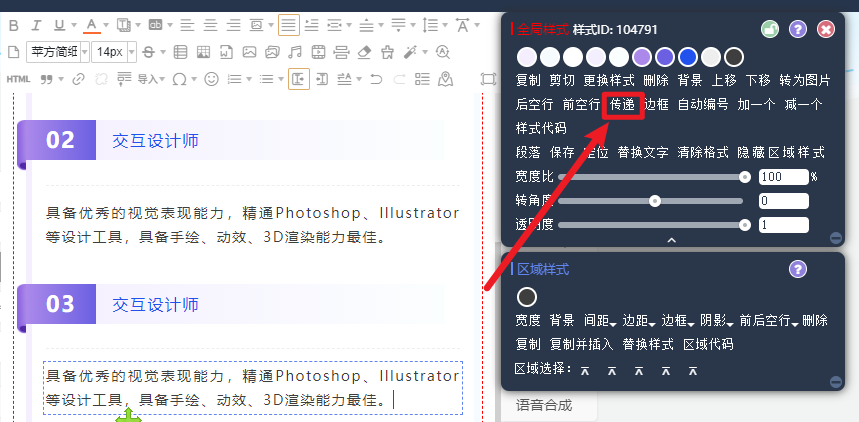The width and height of the screenshot is (859, 422).
Task: Insert a table via table icon
Action: 180,53
